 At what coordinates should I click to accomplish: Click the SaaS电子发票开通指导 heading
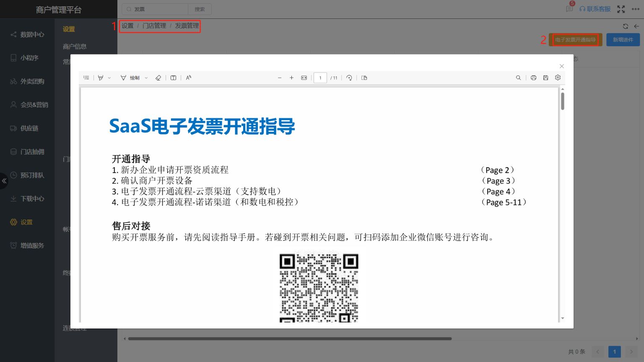tap(202, 126)
